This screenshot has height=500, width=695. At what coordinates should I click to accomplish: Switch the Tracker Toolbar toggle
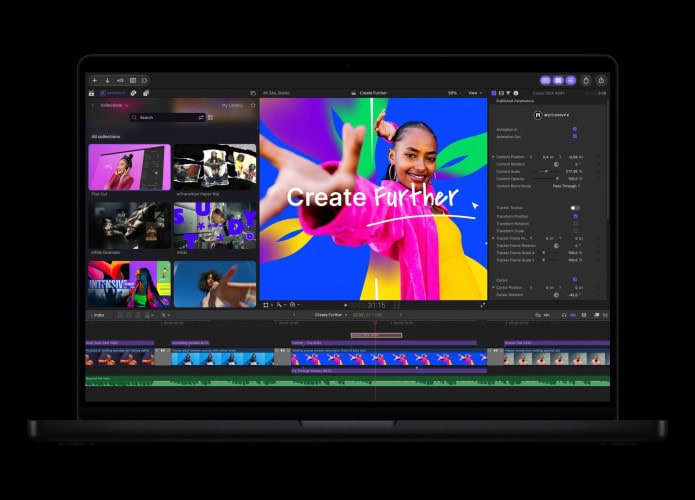tap(575, 208)
